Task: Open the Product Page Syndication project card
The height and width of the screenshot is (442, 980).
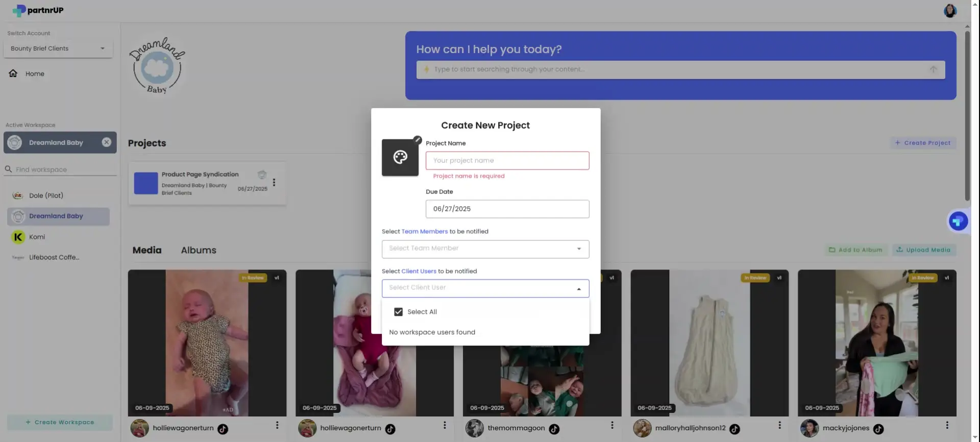Action: (207, 183)
